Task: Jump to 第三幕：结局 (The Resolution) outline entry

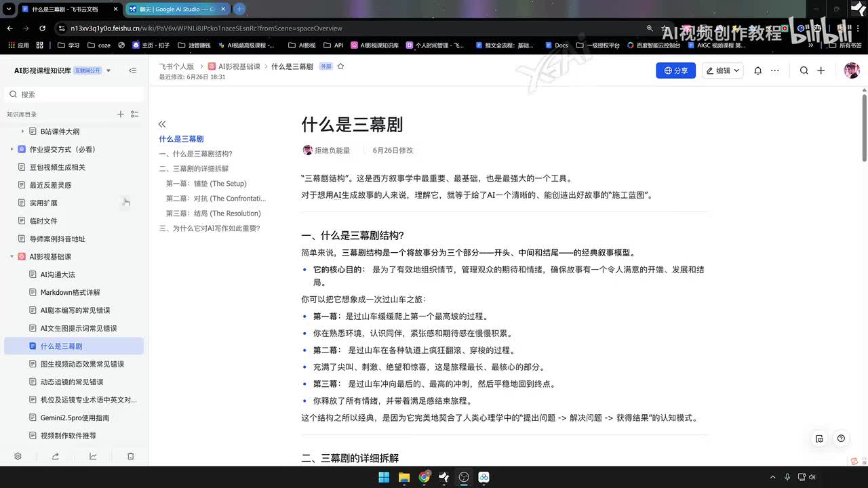Action: pyautogui.click(x=214, y=213)
